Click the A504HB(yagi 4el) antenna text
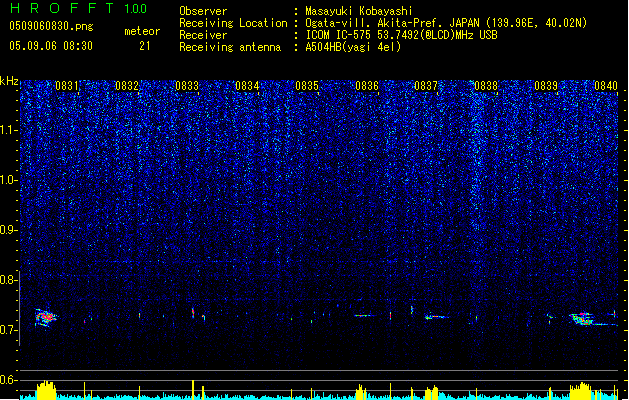 click(x=353, y=47)
